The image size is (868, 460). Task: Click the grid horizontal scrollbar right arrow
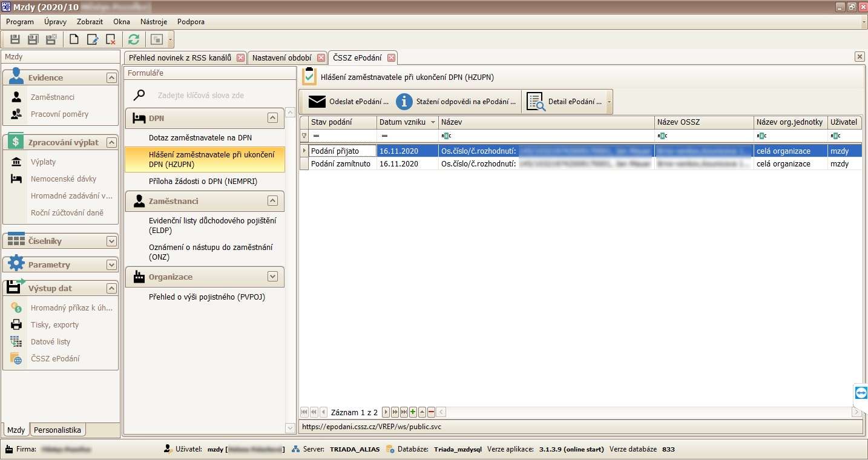pos(856,412)
